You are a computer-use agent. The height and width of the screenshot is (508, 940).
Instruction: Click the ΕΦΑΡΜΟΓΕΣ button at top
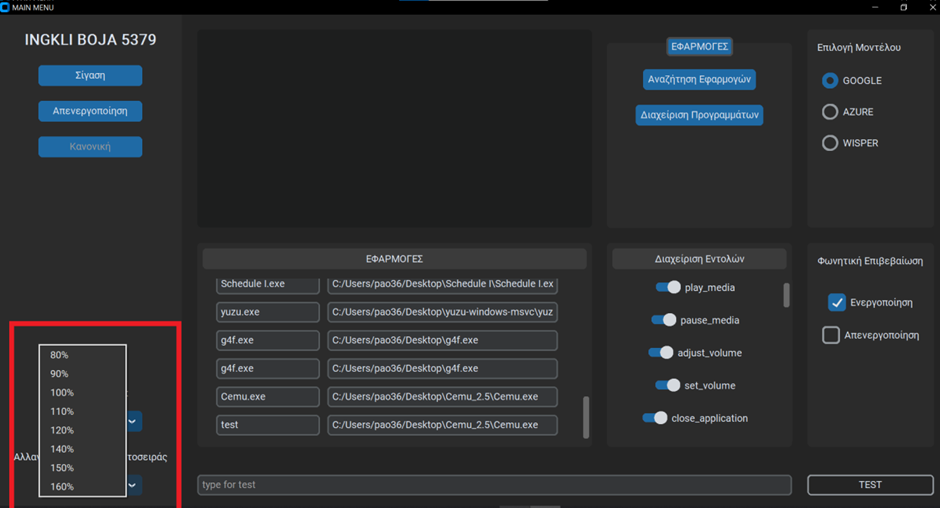click(x=699, y=46)
